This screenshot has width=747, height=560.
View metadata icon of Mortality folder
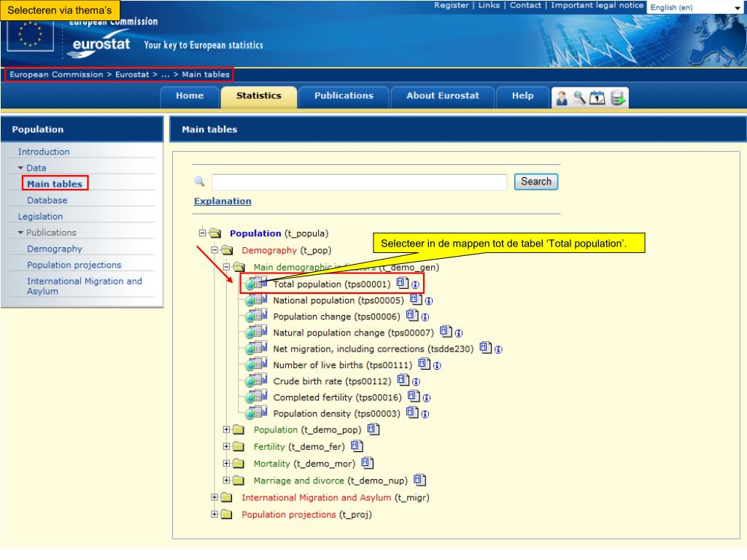(x=368, y=463)
